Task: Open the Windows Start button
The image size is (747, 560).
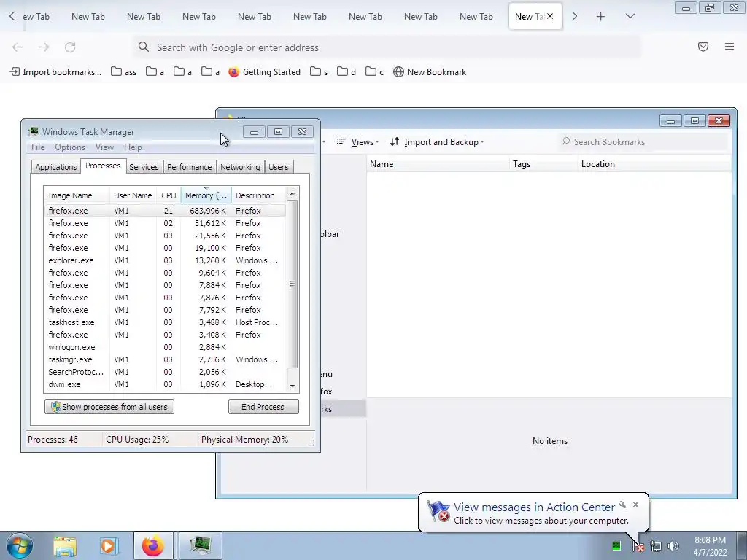Action: coord(19,545)
